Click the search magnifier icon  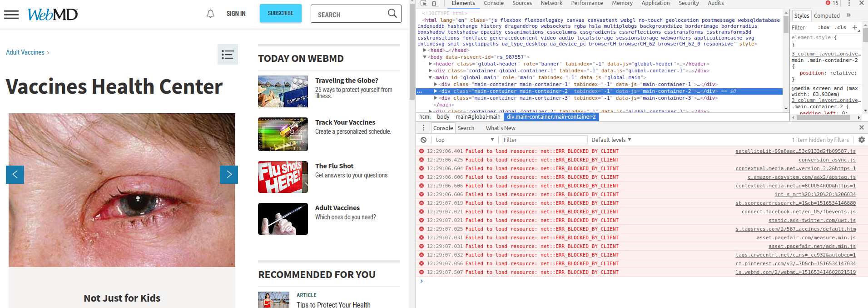point(392,13)
